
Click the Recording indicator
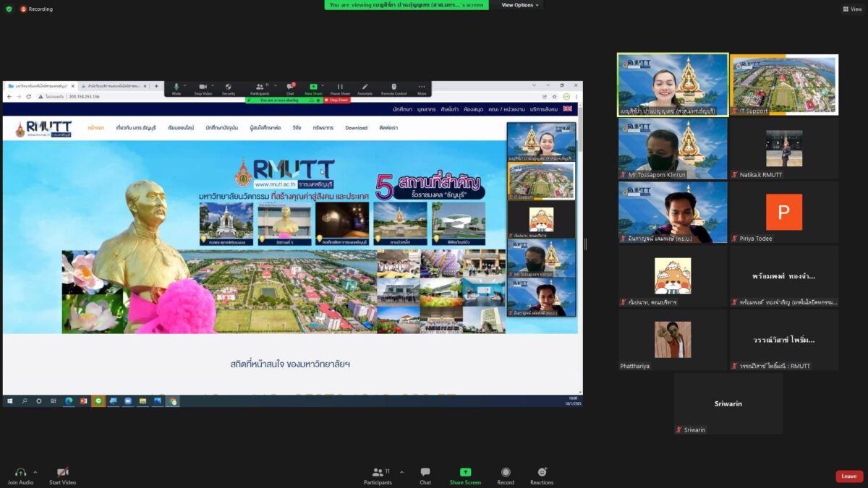pos(36,9)
